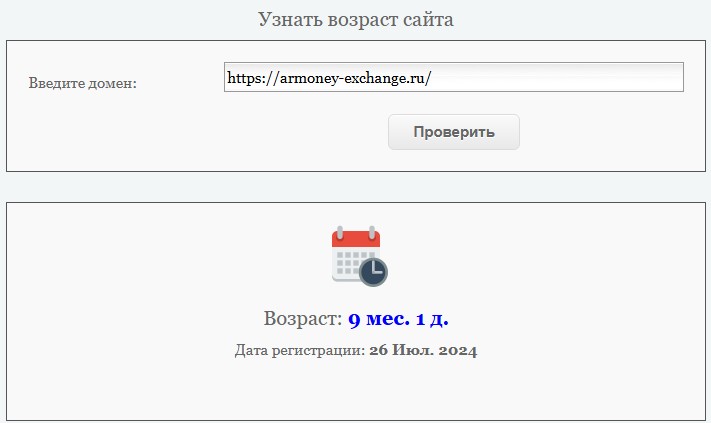Click the gray date grid inside calendar icon

coord(351,263)
